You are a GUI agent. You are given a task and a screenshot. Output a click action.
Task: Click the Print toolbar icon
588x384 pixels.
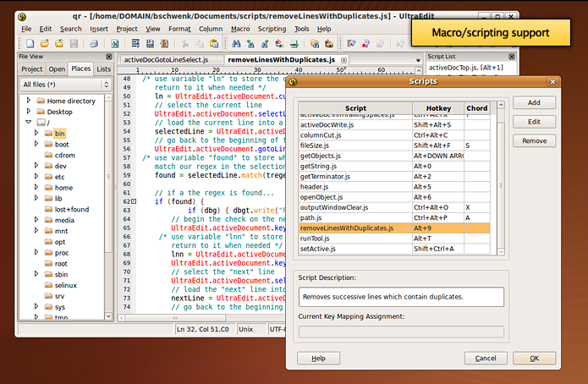tap(94, 44)
